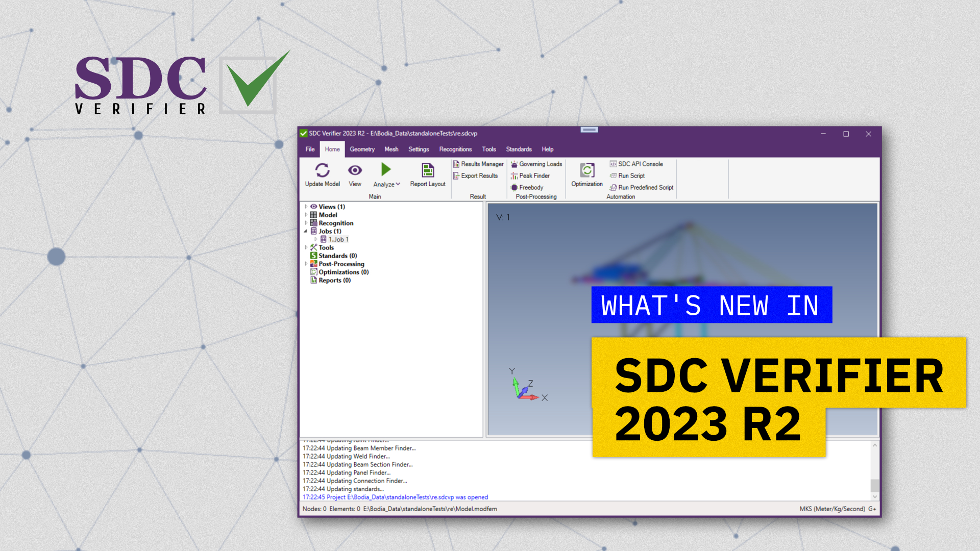Expand the Model node arrow
Viewport: 980px width, 551px height.
point(306,215)
